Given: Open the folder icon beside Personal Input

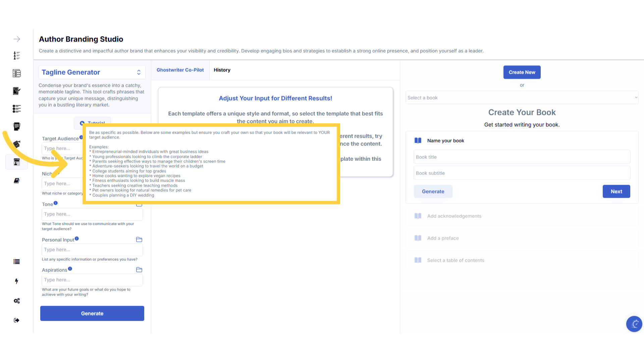Looking at the screenshot, I should tap(139, 239).
